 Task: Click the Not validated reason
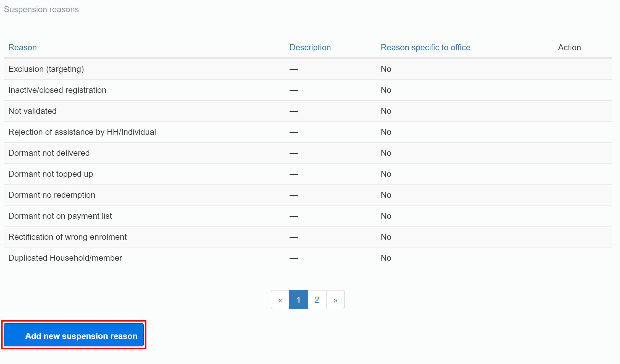click(x=32, y=111)
